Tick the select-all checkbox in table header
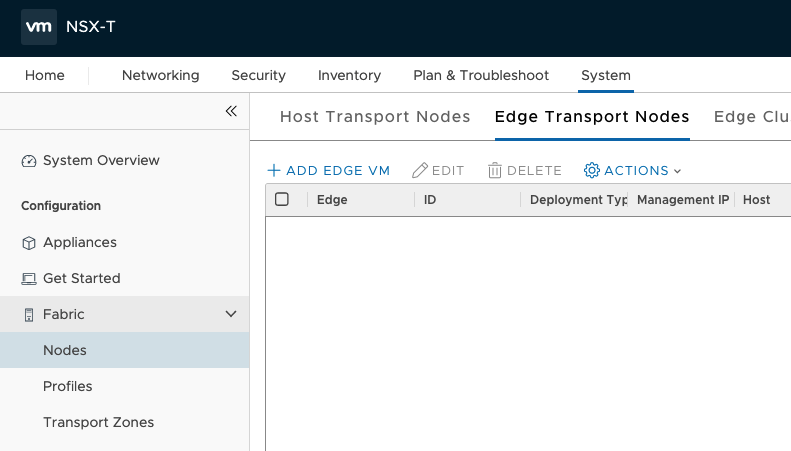Viewport: 791px width, 451px height. point(282,200)
